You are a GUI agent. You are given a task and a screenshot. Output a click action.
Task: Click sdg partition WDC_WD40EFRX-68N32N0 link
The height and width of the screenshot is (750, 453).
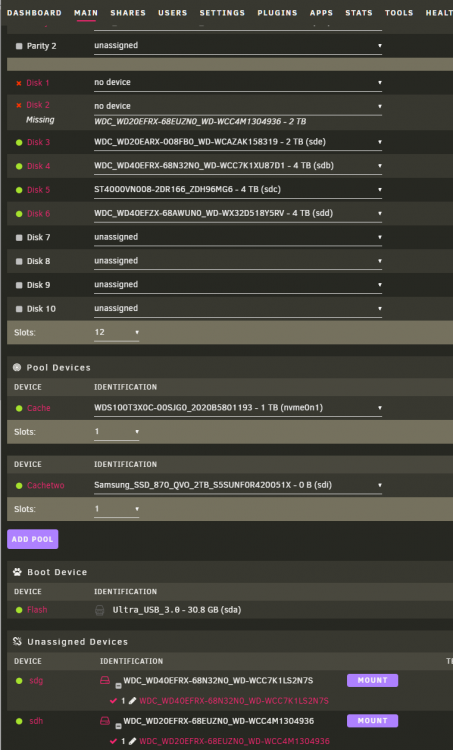[234, 701]
